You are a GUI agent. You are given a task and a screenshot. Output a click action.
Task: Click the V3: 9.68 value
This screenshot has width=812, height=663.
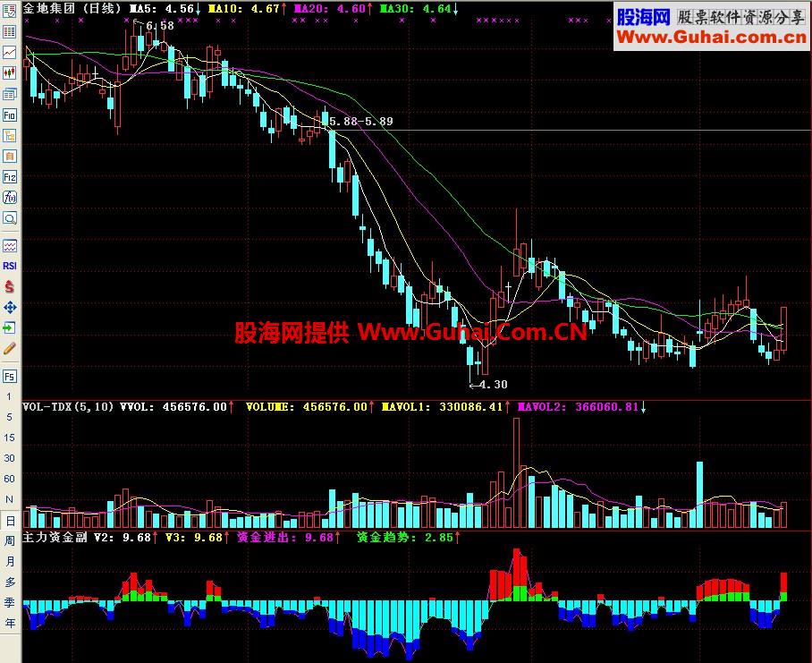[x=198, y=538]
